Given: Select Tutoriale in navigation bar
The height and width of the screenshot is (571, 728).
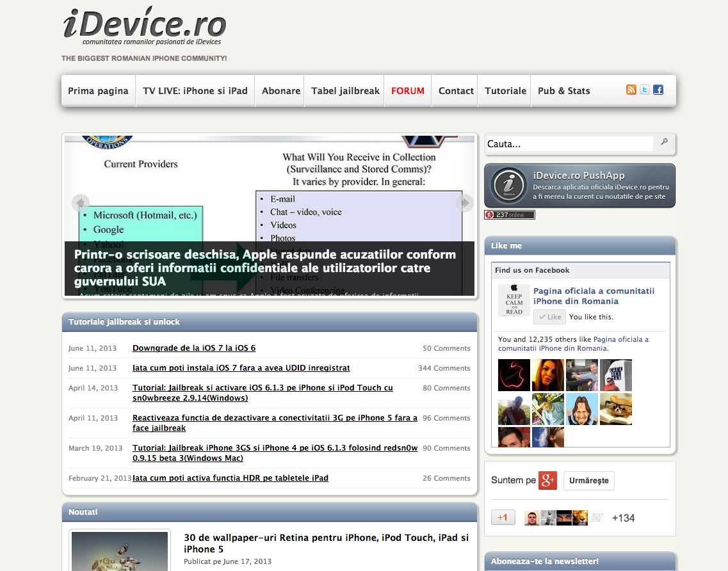Looking at the screenshot, I should (x=506, y=91).
